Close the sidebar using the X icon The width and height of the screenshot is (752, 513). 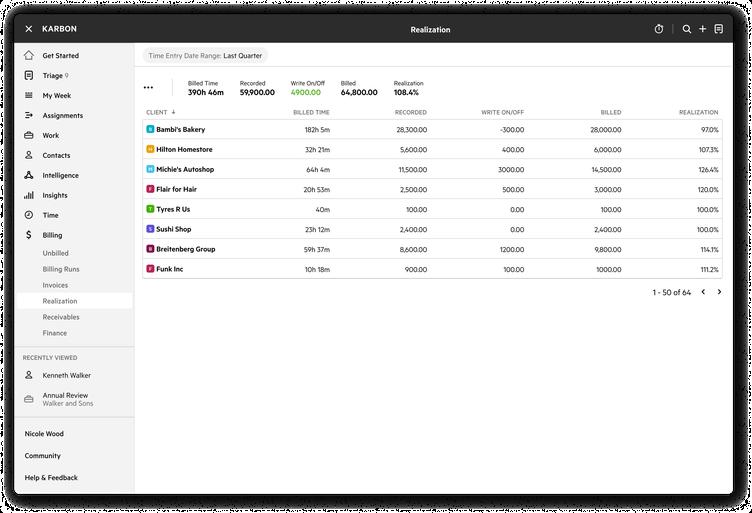pos(29,29)
